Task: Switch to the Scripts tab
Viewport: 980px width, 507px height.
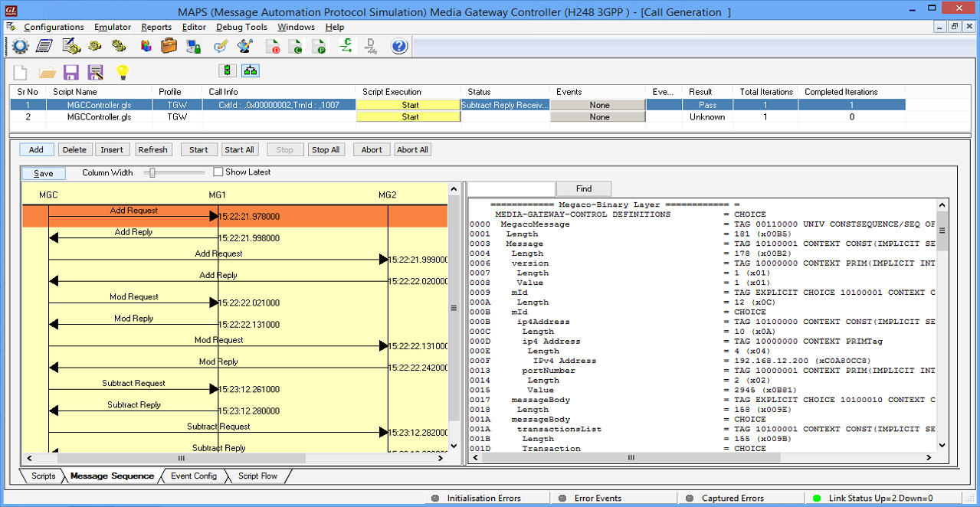Action: click(43, 476)
